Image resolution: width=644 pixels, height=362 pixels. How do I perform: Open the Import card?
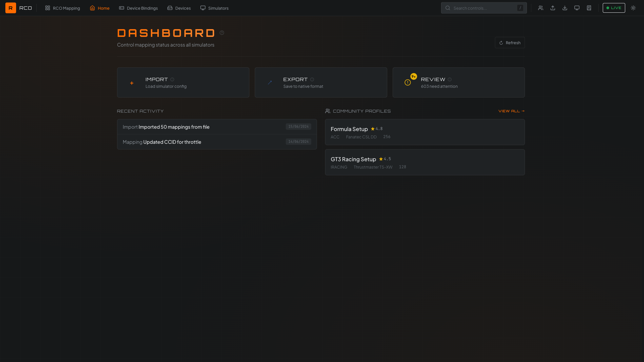[x=183, y=82]
